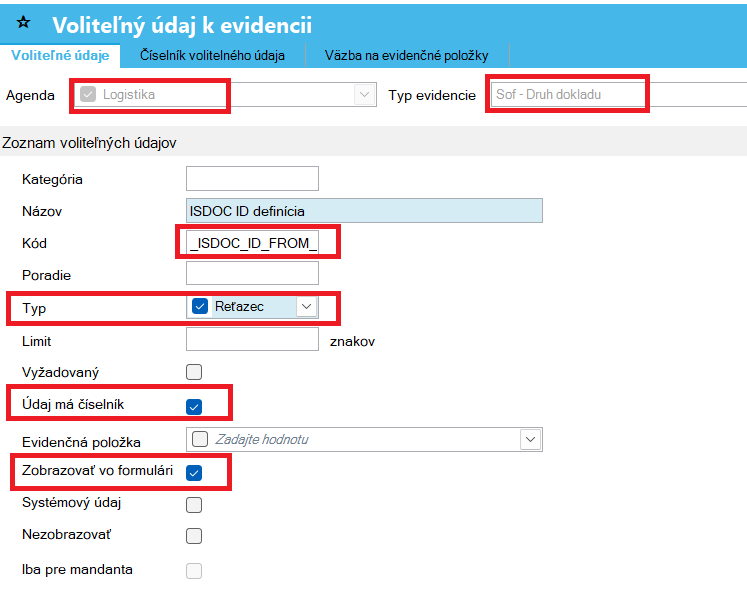747x603 pixels.
Task: Enable the Systémový údaj checkbox
Action: [194, 505]
